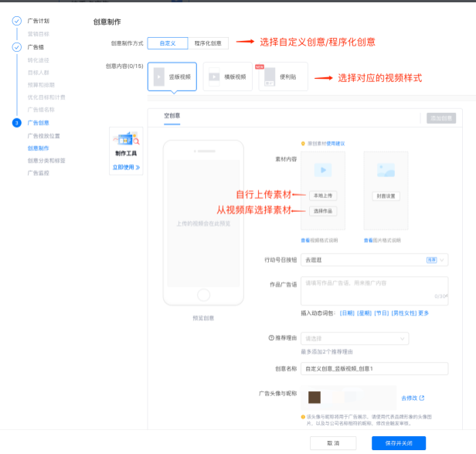Click the 取消 button
Image resolution: width=476 pixels, height=454 pixels.
point(333,443)
